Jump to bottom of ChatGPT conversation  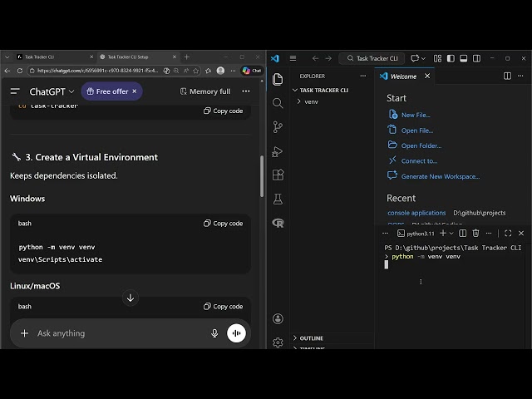pyautogui.click(x=131, y=298)
